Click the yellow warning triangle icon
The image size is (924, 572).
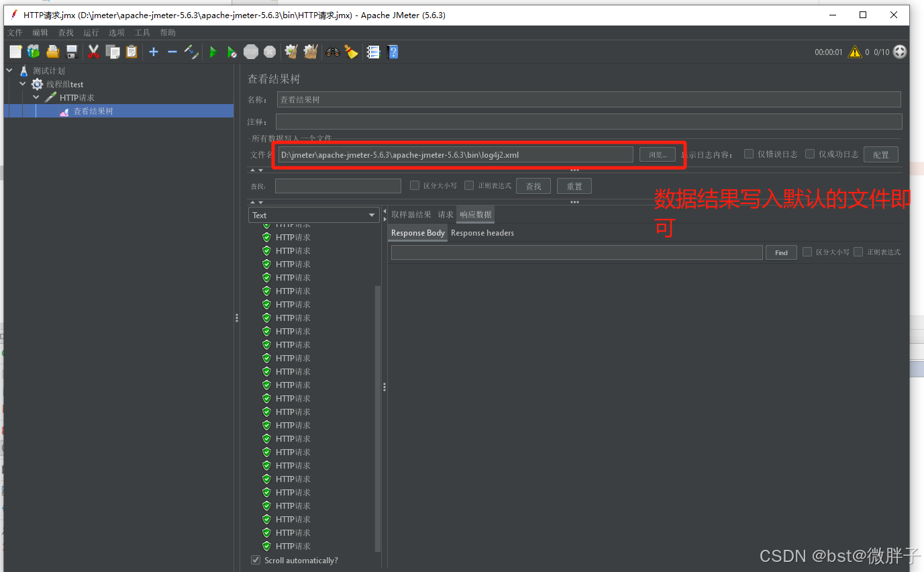[854, 52]
